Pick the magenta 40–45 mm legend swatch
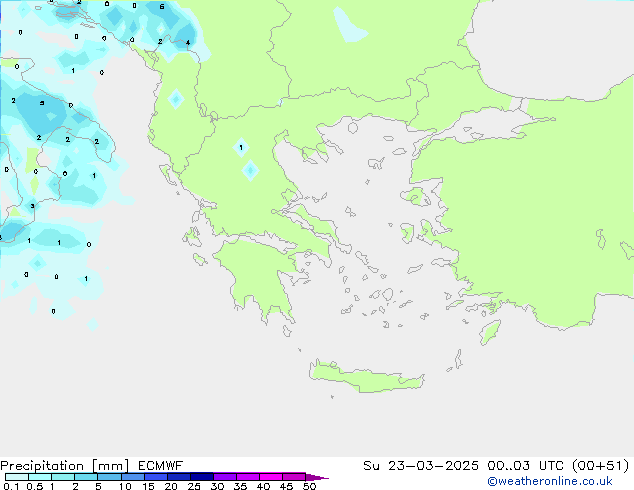Viewport: 634px width, 490px height. (x=271, y=477)
